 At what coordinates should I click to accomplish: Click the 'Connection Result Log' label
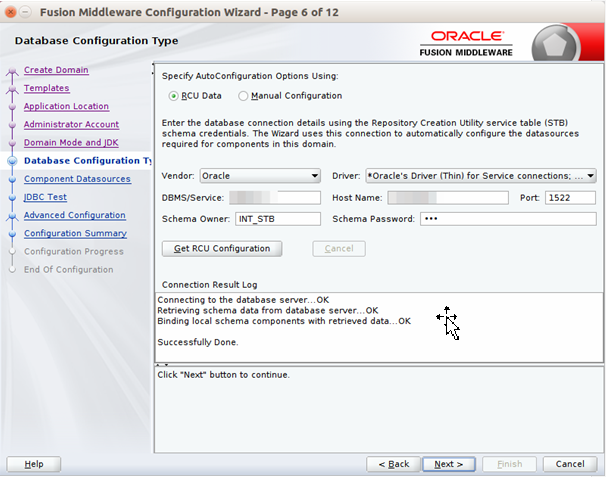[x=209, y=285]
